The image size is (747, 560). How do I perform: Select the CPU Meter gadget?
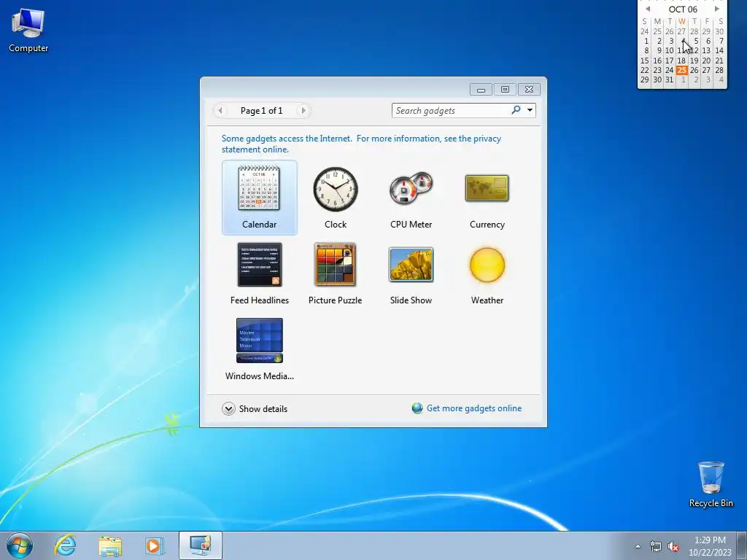point(411,198)
